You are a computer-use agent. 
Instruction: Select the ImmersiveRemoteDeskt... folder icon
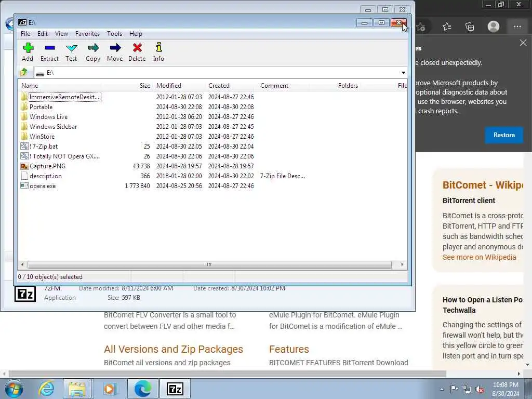[x=24, y=97]
